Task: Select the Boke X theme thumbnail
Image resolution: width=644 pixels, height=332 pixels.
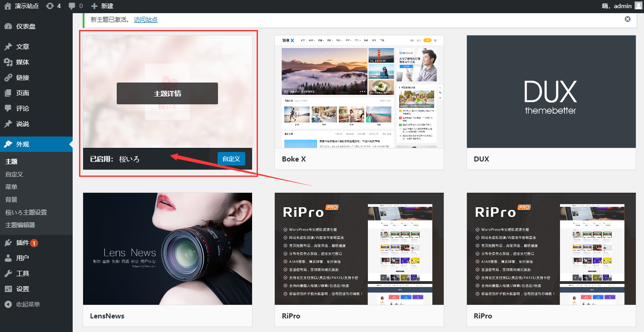Action: (359, 91)
